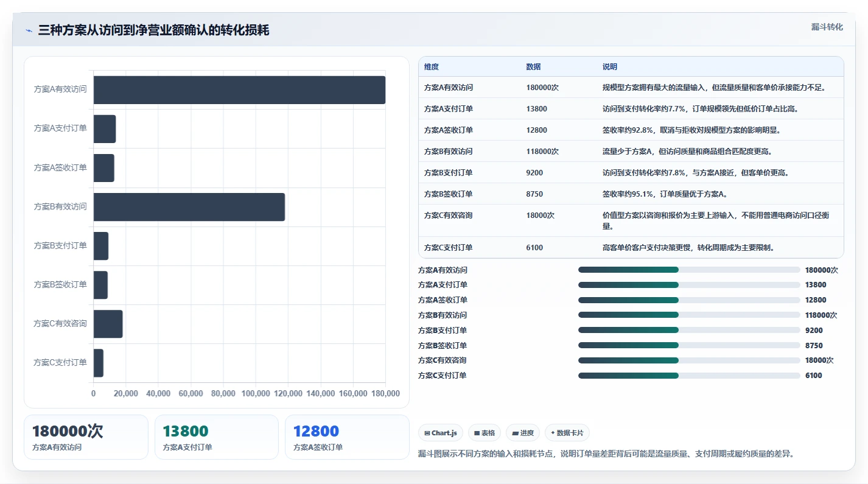Screen dimensions: 868x484
Task: Click the 方案B有效访问 bar in the chart
Action: (x=189, y=206)
